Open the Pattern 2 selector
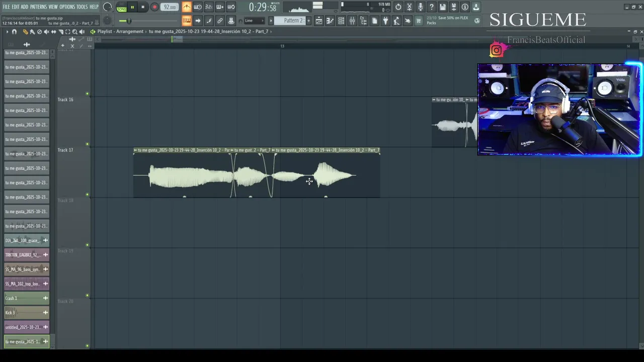The width and height of the screenshot is (644, 362). coord(290,21)
